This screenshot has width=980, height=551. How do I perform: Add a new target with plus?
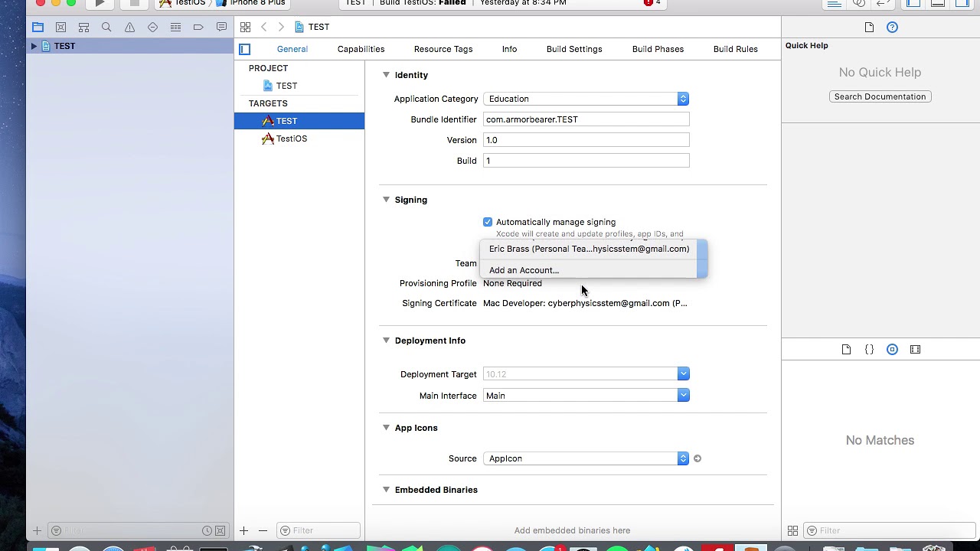243,530
